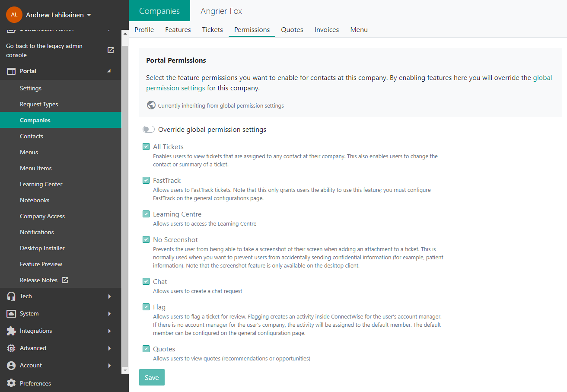Select the Permissions tab

252,29
